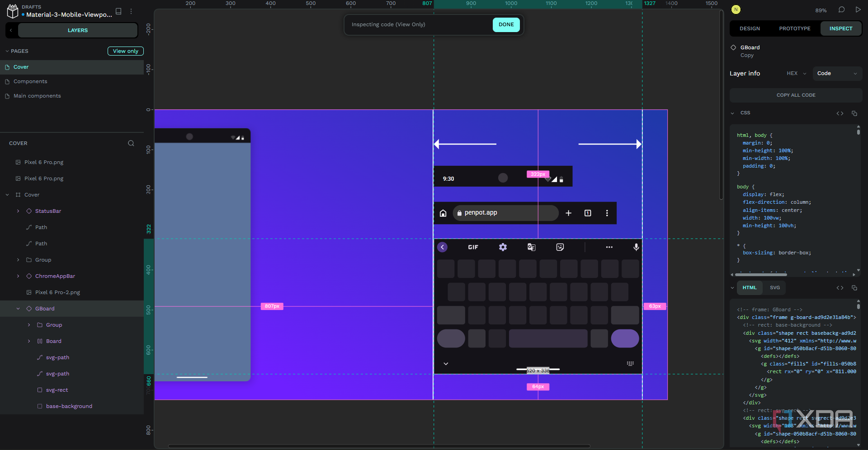Open the Layers tab
Viewport: 868px width, 450px height.
click(78, 30)
